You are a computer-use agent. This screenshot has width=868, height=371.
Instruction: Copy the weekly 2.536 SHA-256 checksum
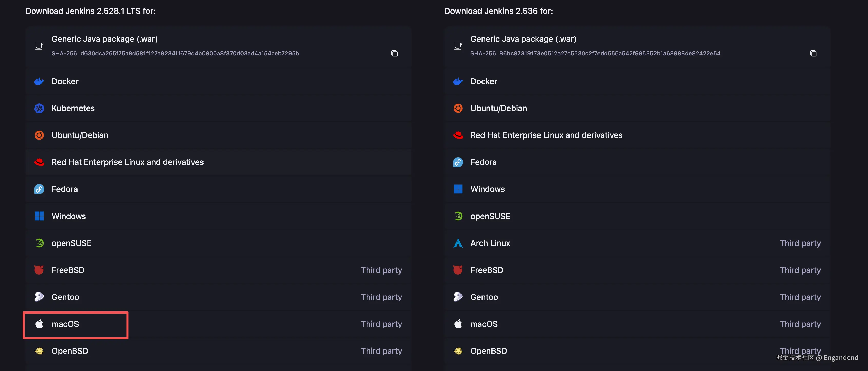click(x=813, y=53)
